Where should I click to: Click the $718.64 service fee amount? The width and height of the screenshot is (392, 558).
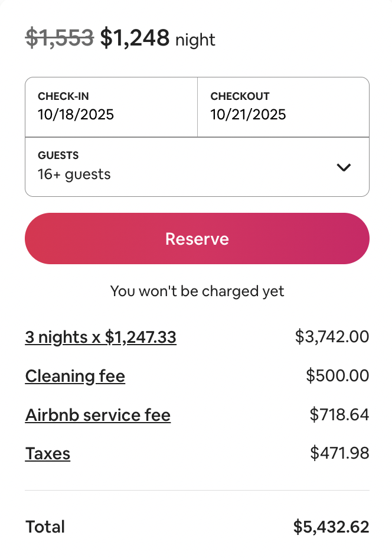(339, 415)
